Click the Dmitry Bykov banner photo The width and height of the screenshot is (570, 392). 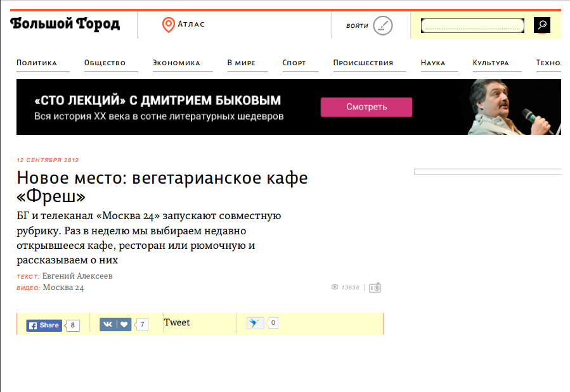[x=514, y=107]
